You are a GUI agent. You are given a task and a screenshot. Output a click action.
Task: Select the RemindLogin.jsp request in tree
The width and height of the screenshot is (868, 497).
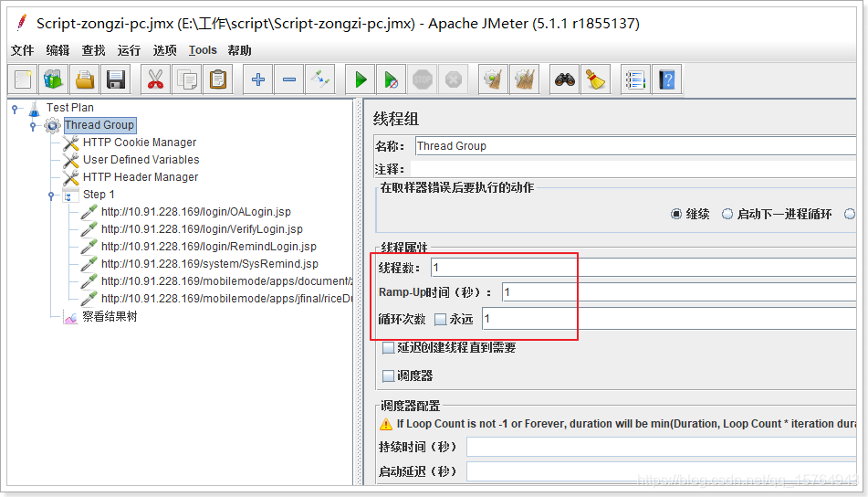209,247
